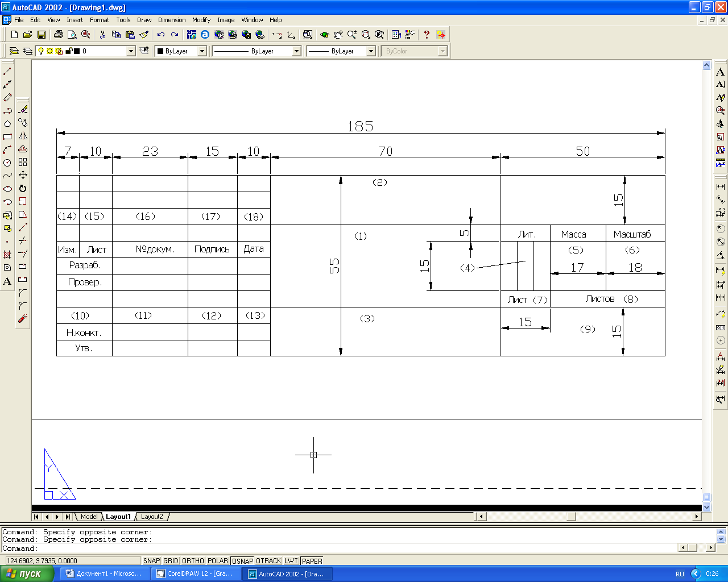Open the пуск Start button
The image size is (728, 582).
(x=27, y=573)
